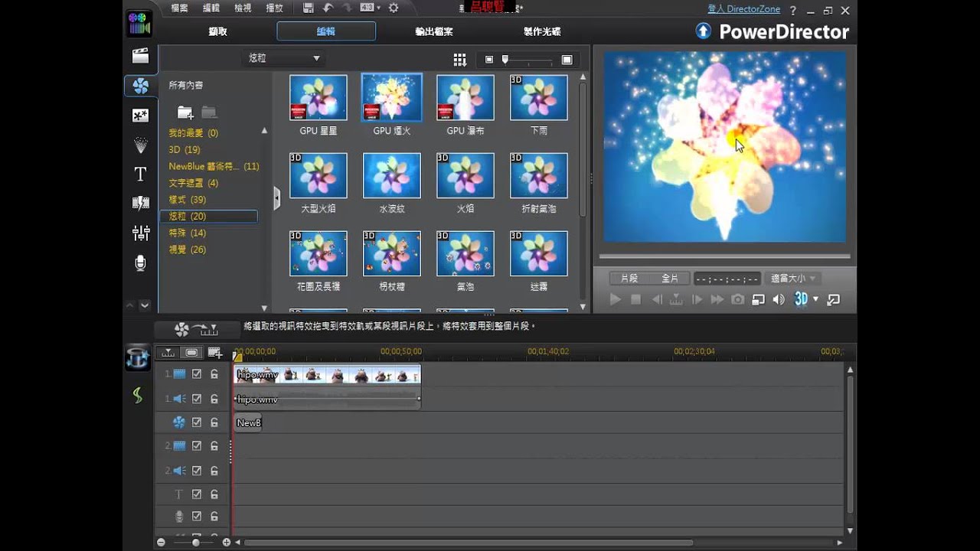Open 3D configuration dropdown arrow

coord(815,299)
